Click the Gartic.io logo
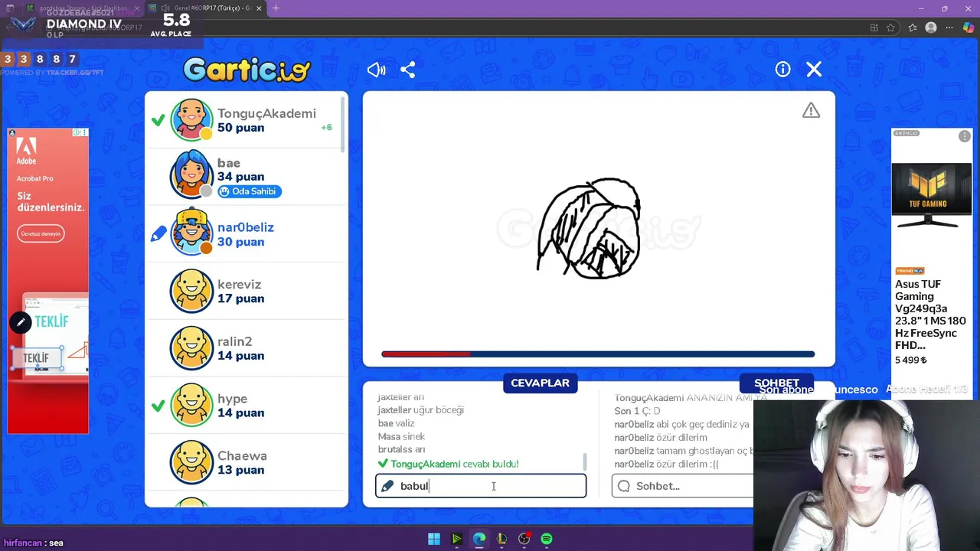The image size is (980, 551). coord(247,70)
